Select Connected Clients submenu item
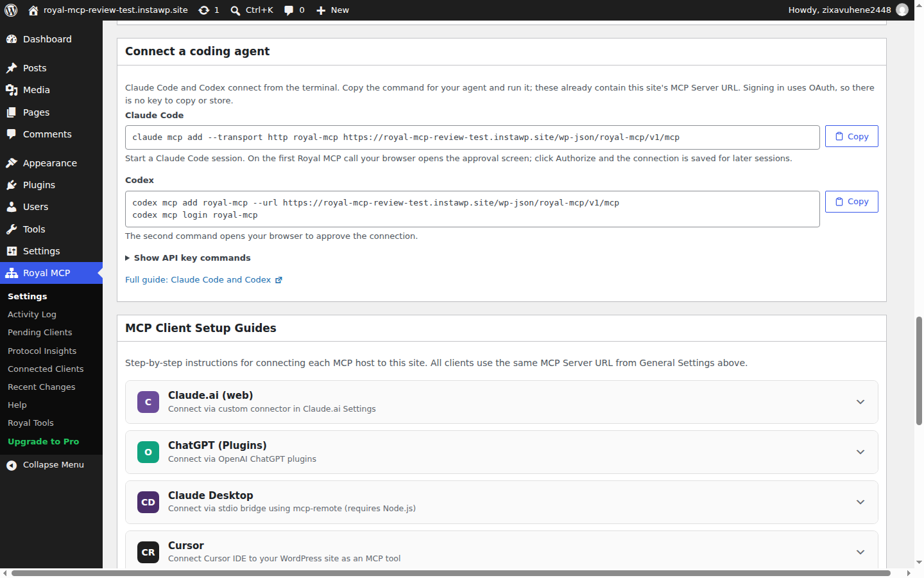Viewport: 924px width, 578px height. [x=46, y=369]
